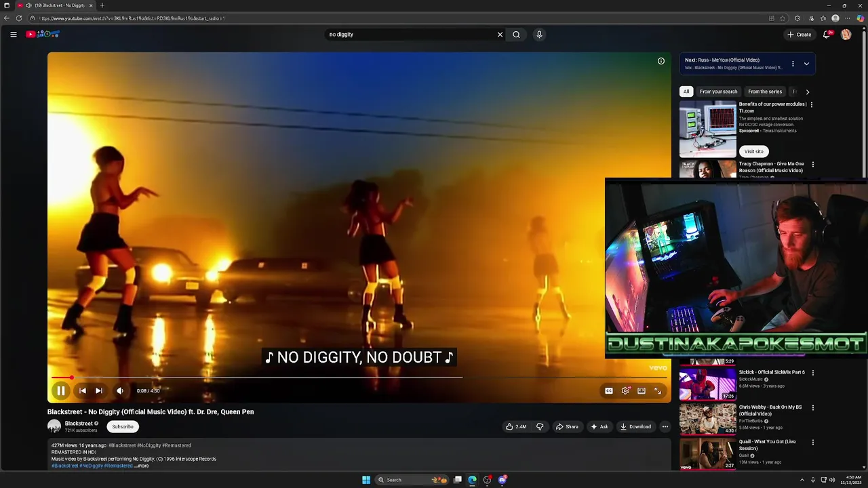Expand the description with ...more

click(x=141, y=466)
